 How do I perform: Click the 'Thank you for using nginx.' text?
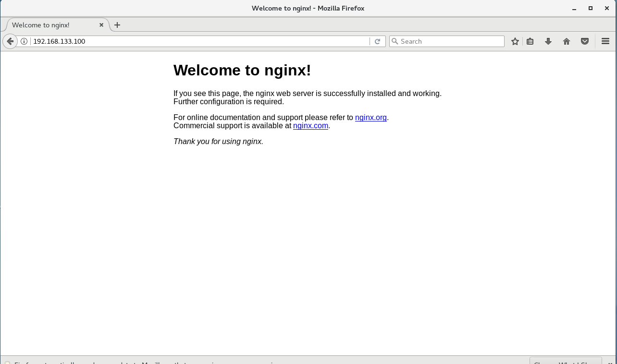(219, 142)
